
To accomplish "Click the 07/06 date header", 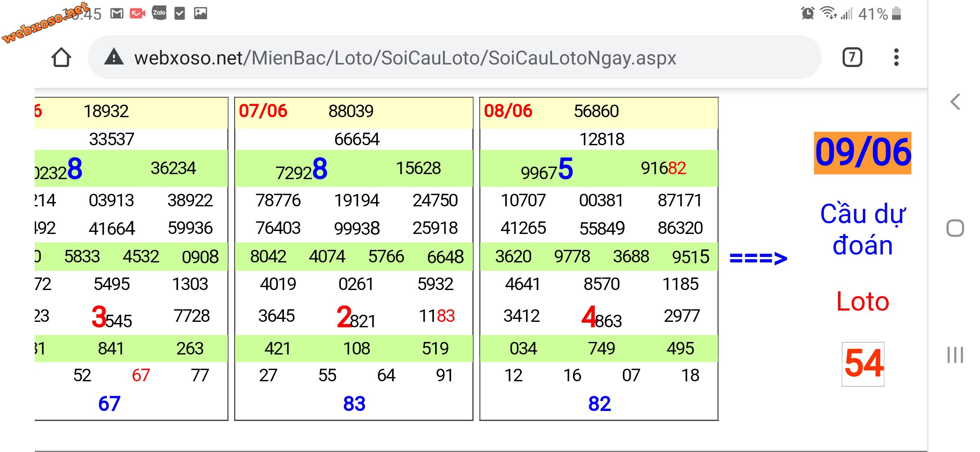I will (263, 111).
